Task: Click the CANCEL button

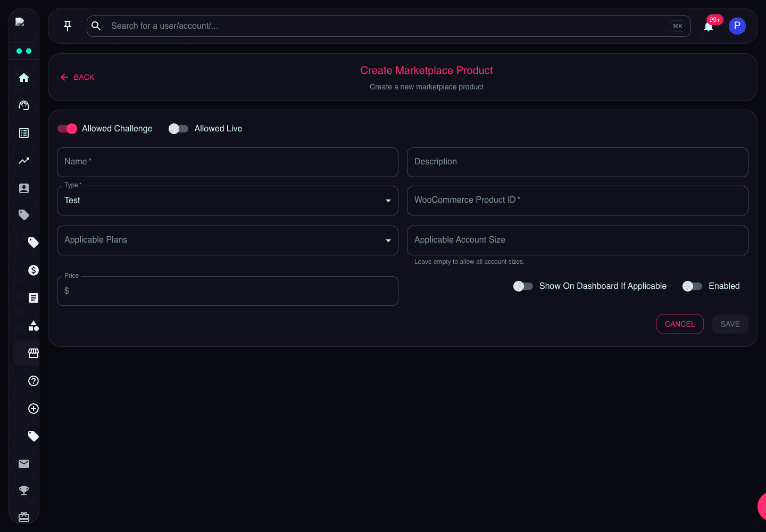Action: (x=680, y=324)
